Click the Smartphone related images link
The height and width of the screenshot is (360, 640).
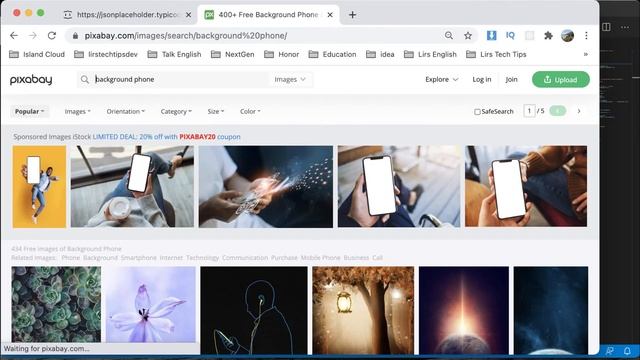point(139,258)
